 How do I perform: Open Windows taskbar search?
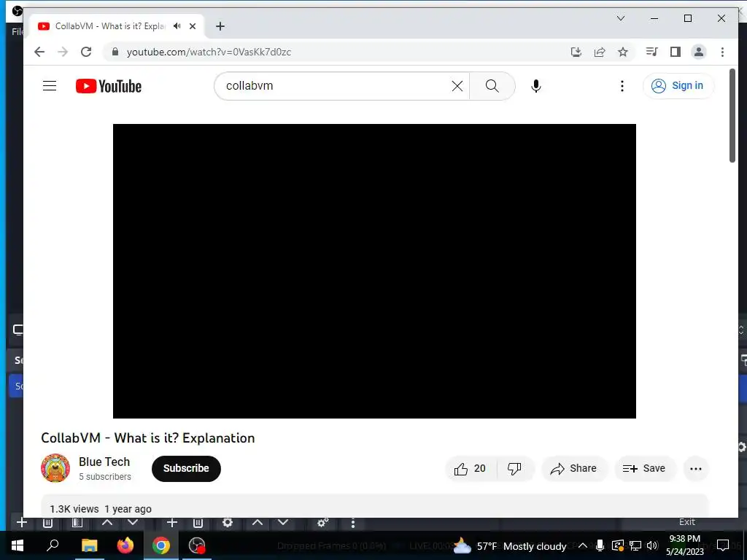click(53, 545)
